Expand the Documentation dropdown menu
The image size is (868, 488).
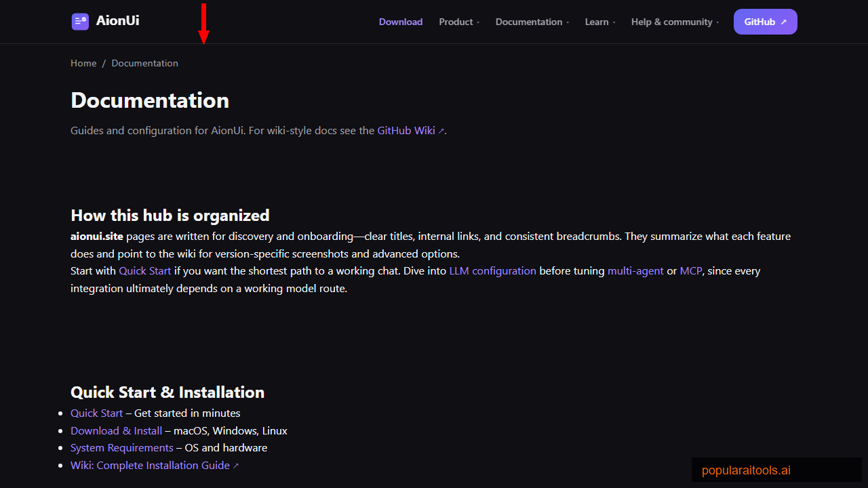click(529, 22)
